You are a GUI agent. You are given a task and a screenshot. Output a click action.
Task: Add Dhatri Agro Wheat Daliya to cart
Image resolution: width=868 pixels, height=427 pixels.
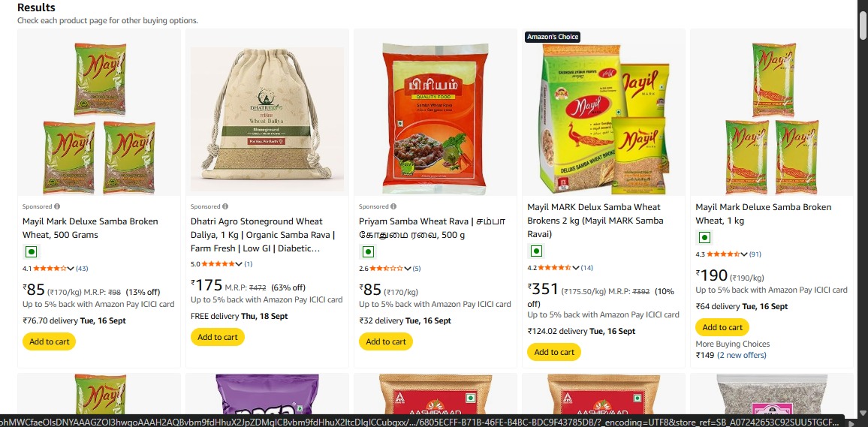218,337
